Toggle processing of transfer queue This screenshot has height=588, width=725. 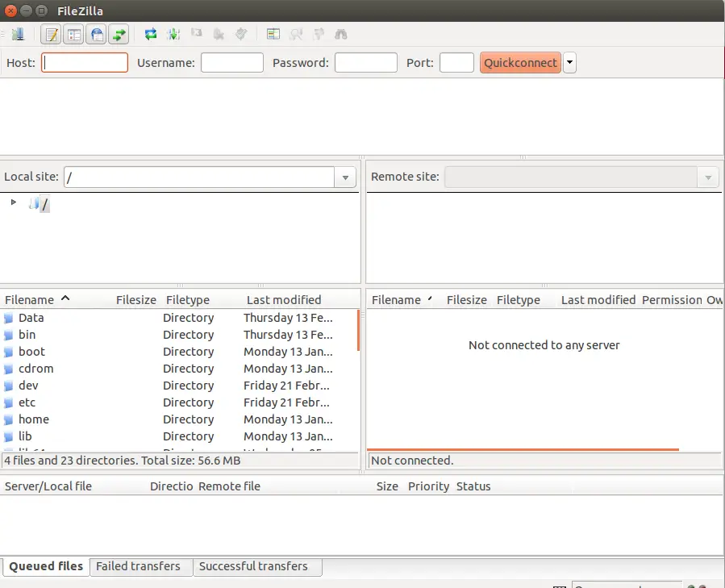173,34
